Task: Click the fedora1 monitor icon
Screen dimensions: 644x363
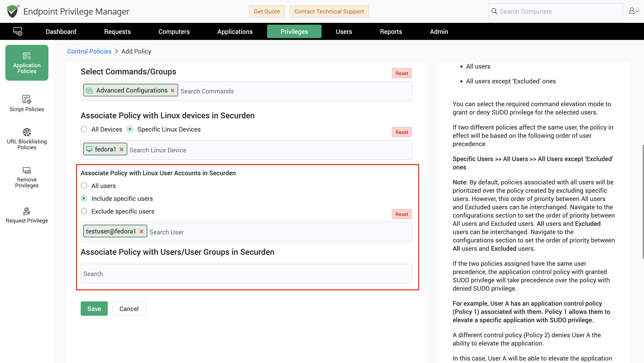Action: (89, 149)
